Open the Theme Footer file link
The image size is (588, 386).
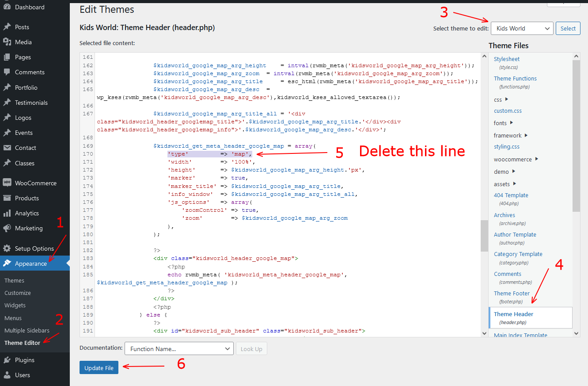tap(512, 293)
